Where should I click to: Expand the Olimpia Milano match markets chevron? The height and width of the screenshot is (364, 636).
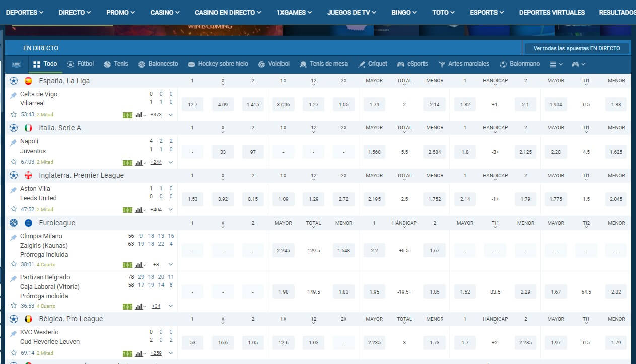coord(171,265)
